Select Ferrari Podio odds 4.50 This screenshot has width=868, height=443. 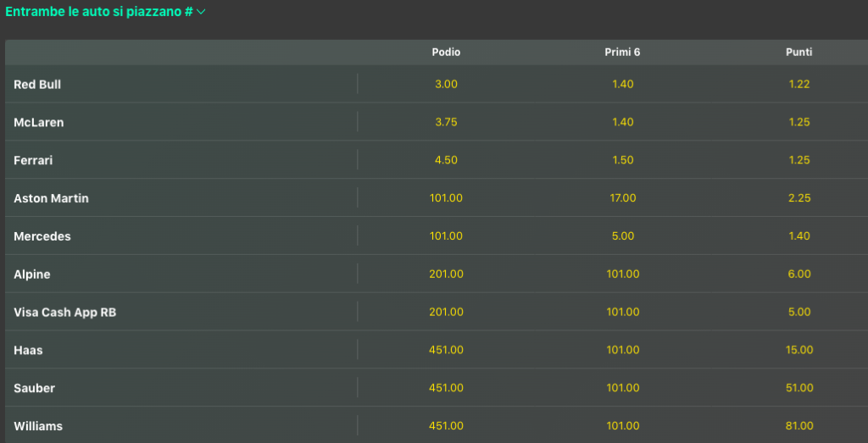(446, 160)
